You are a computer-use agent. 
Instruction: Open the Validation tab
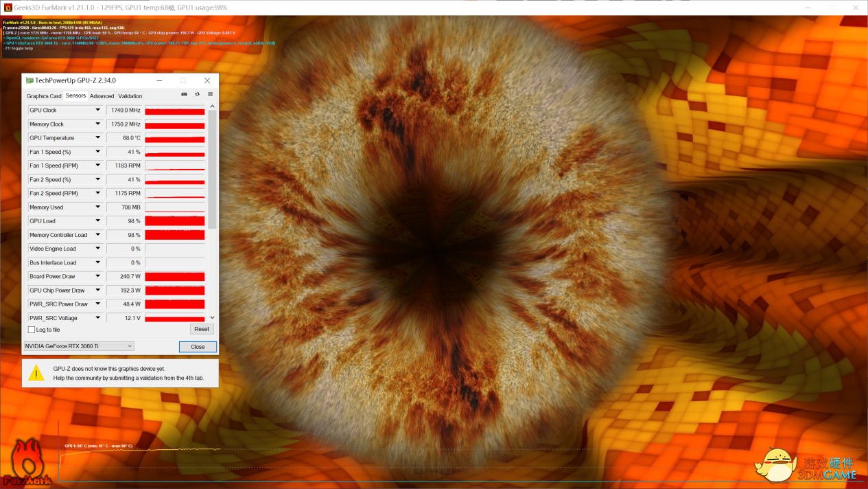click(130, 96)
